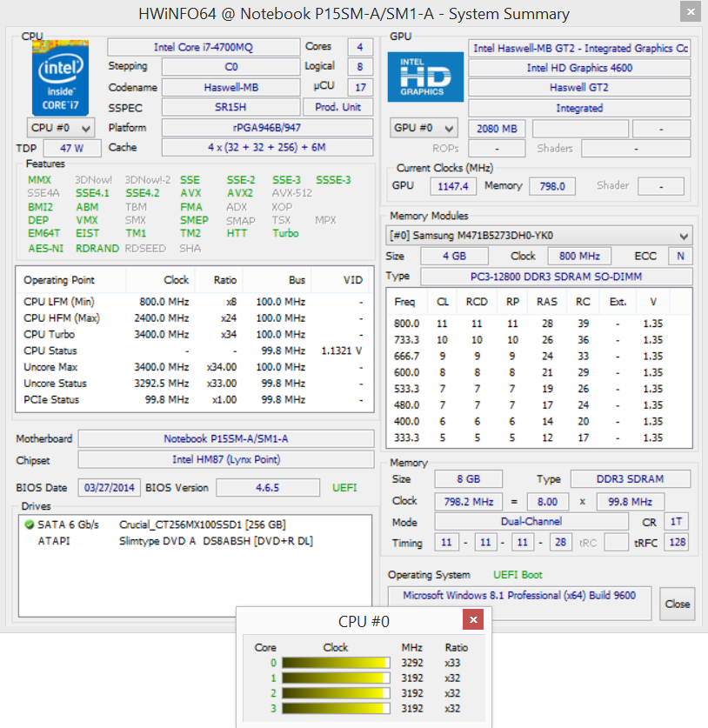708x728 pixels.
Task: Click the Prod. Unit field
Action: 338,107
